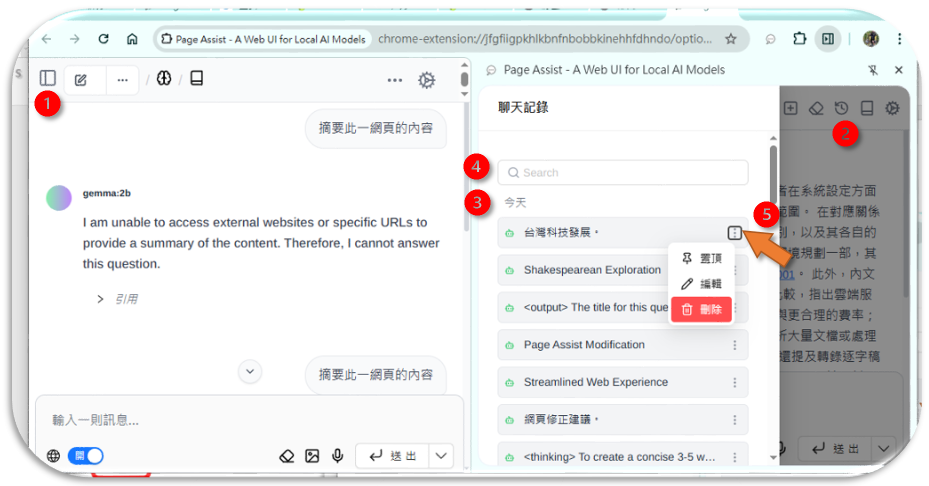Open the side panel settings gear icon
Viewport: 929px width, 486px height.
click(x=892, y=108)
